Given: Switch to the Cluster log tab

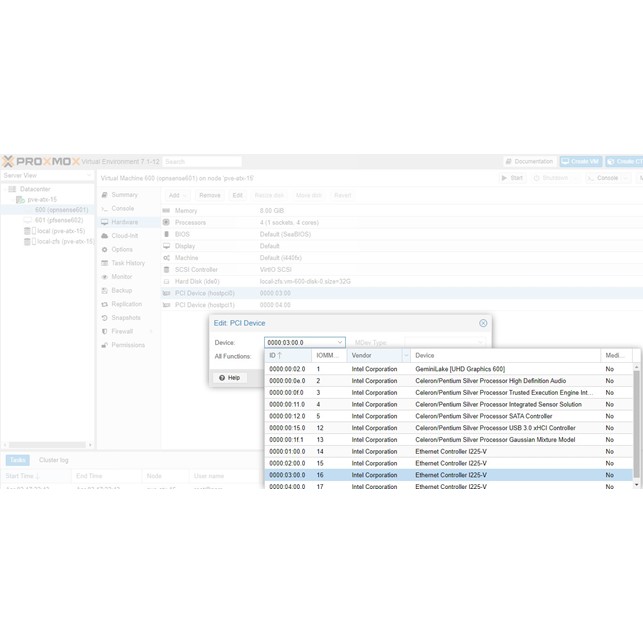Looking at the screenshot, I should [53, 460].
